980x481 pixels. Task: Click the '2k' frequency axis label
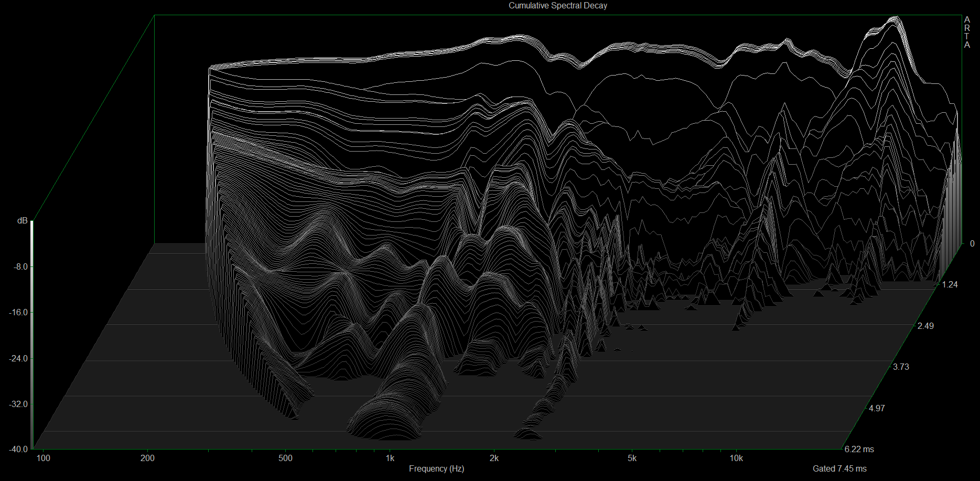click(x=494, y=458)
